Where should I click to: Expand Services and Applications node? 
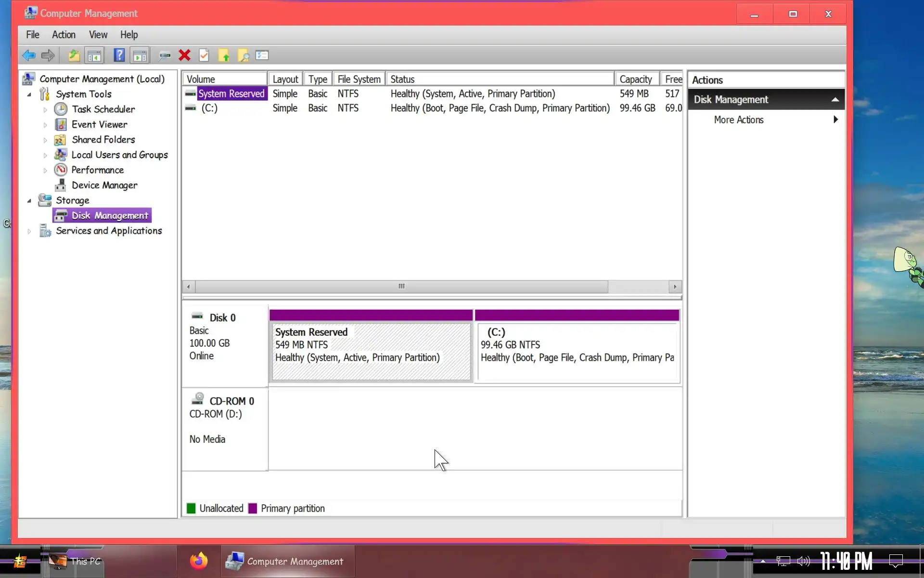click(29, 231)
